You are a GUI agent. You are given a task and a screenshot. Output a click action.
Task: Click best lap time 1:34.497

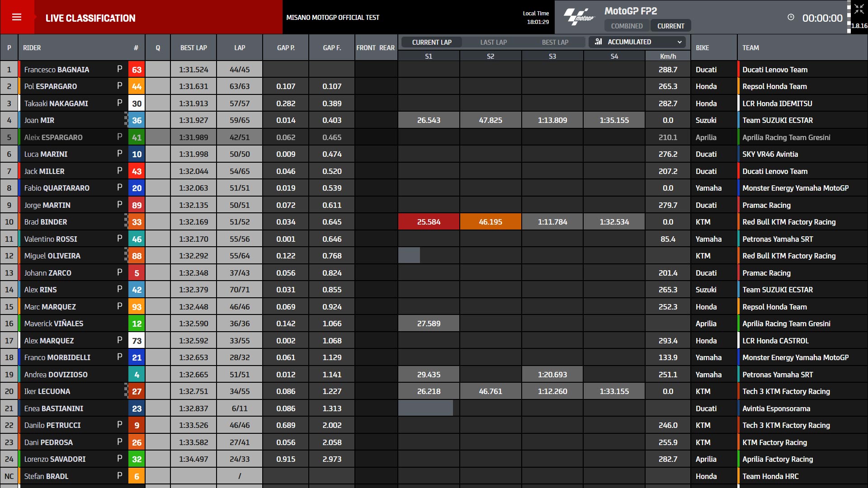pyautogui.click(x=193, y=459)
